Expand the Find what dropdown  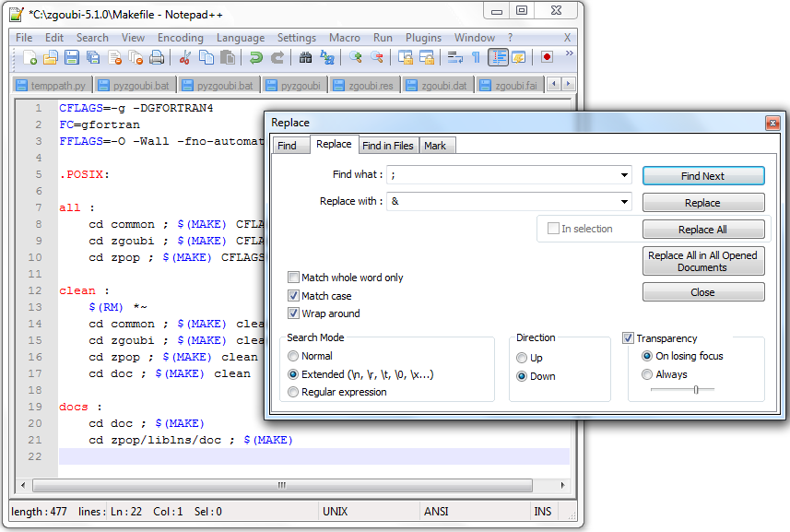pyautogui.click(x=624, y=174)
